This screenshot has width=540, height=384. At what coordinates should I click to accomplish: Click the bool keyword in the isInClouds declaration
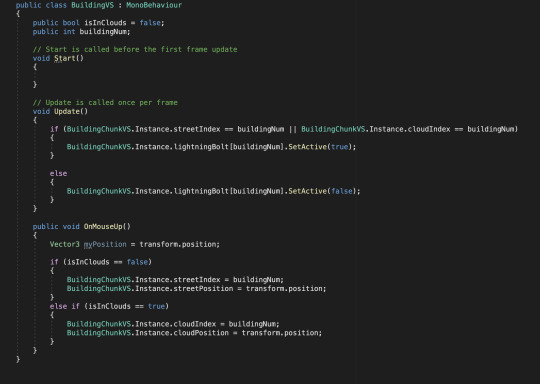pyautogui.click(x=71, y=23)
